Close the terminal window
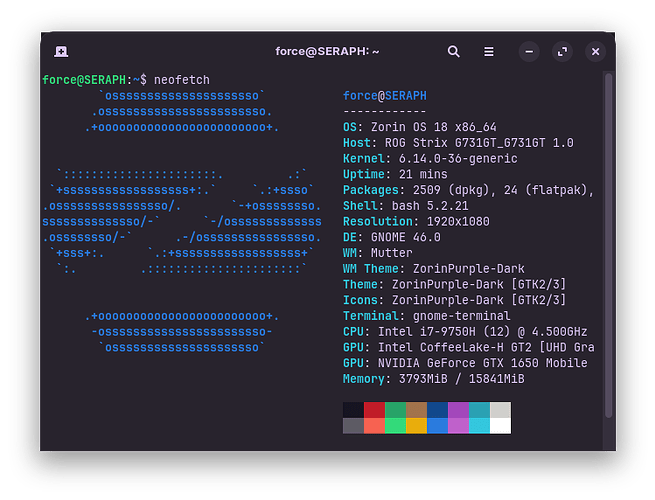The height and width of the screenshot is (500, 655). [x=595, y=52]
